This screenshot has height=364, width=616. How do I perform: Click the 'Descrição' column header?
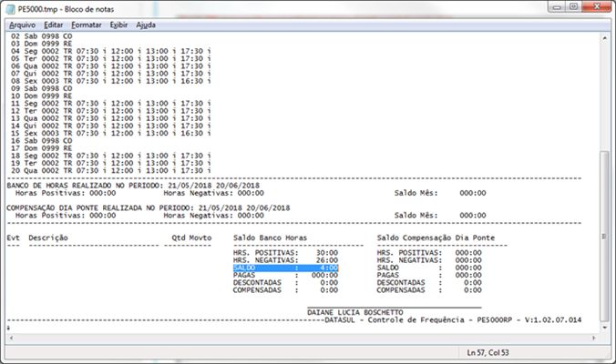pyautogui.click(x=48, y=238)
